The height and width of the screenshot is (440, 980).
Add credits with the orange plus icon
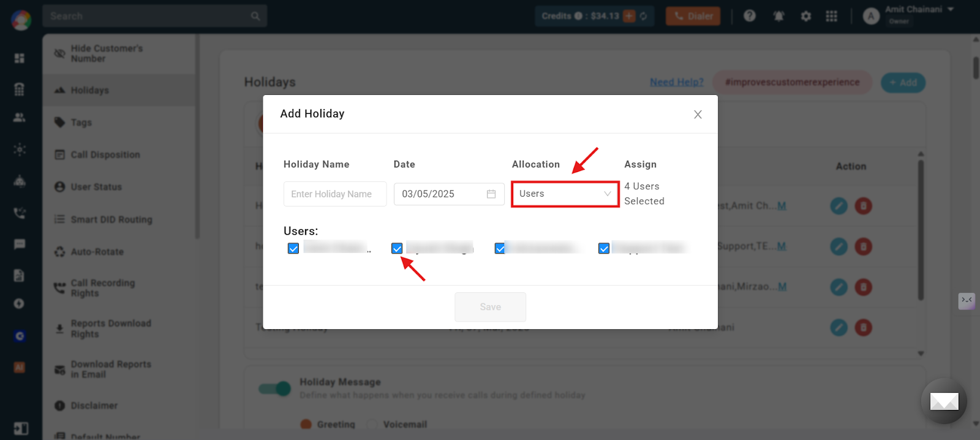[x=629, y=16]
